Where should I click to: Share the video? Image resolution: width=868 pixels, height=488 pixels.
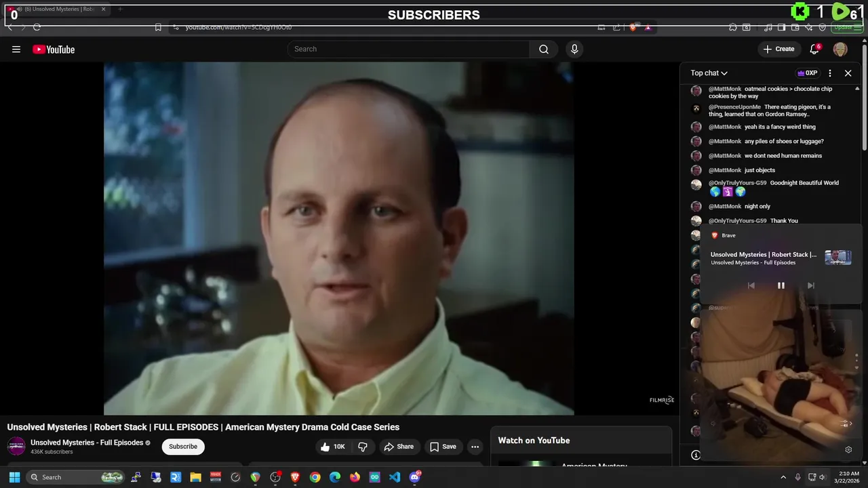(399, 447)
